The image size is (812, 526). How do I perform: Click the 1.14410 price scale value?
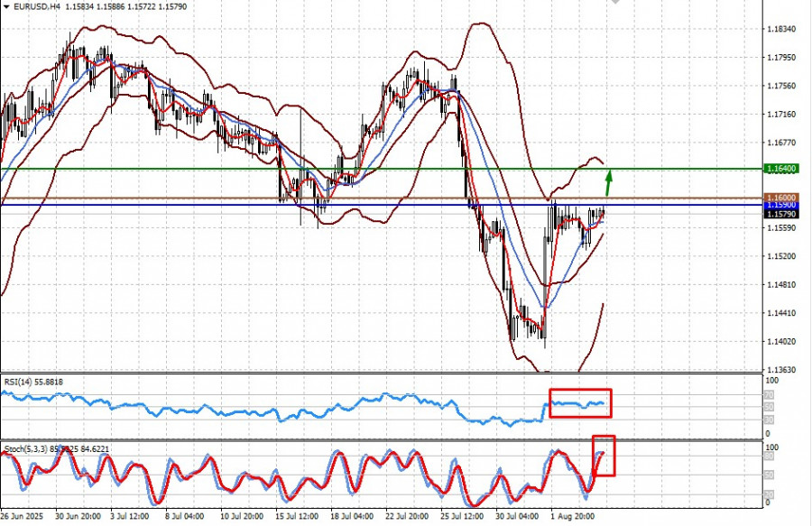781,313
